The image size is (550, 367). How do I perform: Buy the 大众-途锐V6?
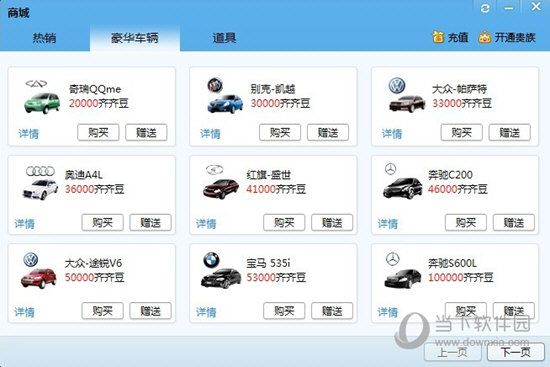click(102, 311)
